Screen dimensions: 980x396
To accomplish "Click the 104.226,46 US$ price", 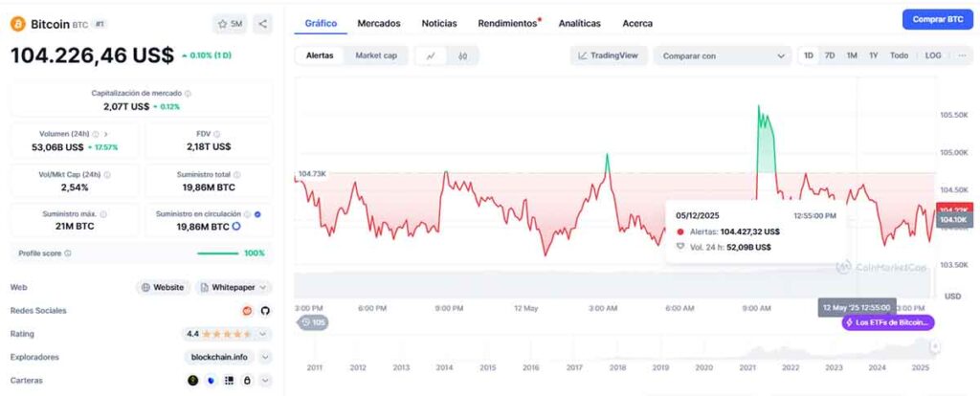I will 93,55.
